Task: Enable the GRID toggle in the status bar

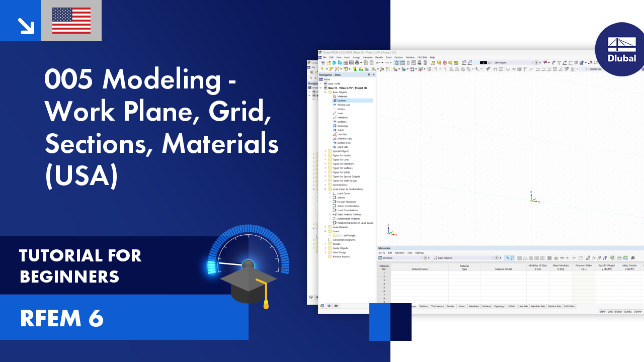Action: 610,311
